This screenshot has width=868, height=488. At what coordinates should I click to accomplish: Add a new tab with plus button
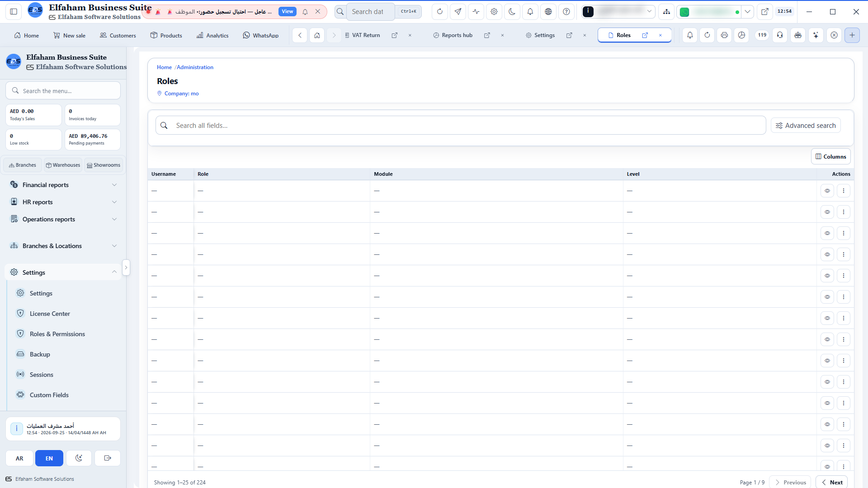(x=852, y=35)
